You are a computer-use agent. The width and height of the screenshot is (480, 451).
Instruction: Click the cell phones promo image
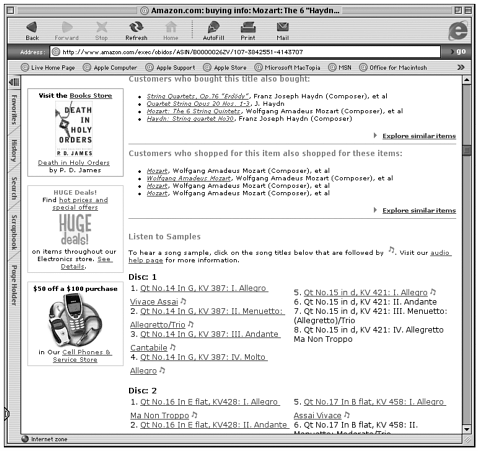pyautogui.click(x=75, y=321)
